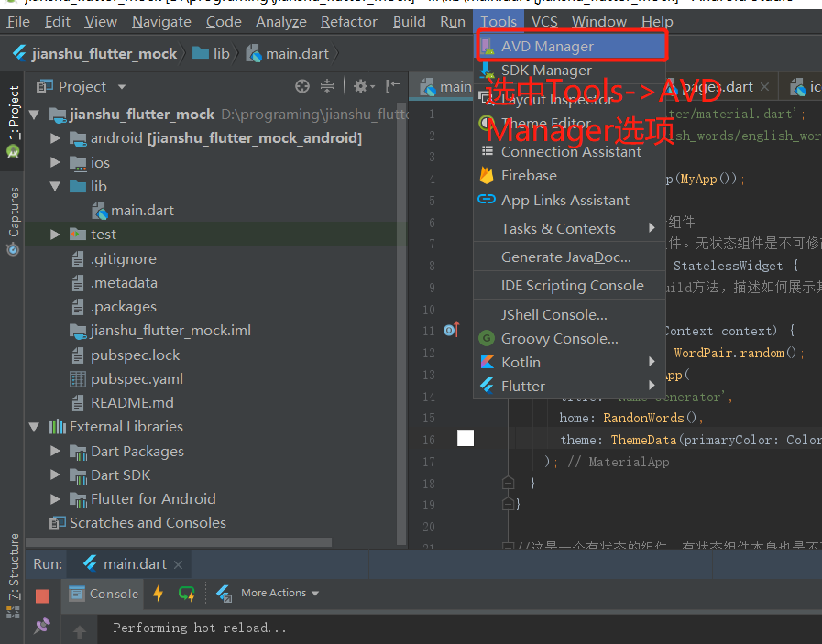Viewport: 822px width, 644px height.
Task: Click override gutter icon on line 11
Action: 452,330
